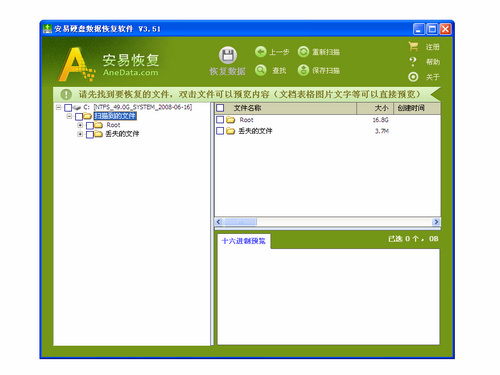
Task: Click the AneData.com text
Action: pos(130,73)
